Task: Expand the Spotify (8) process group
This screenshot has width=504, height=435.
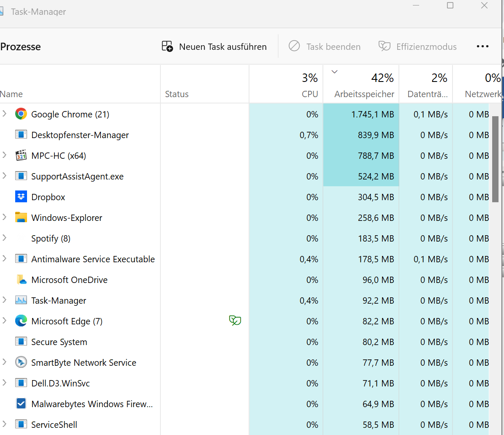Action: (5, 238)
